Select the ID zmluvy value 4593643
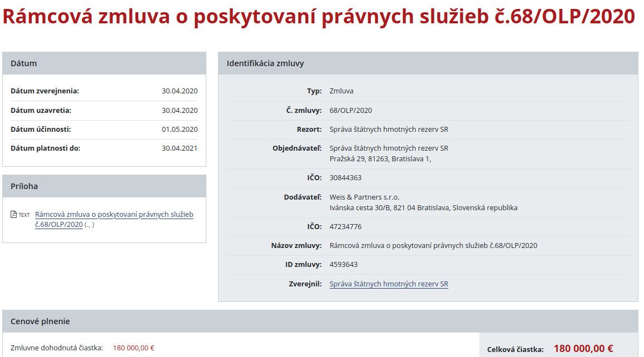 [343, 265]
